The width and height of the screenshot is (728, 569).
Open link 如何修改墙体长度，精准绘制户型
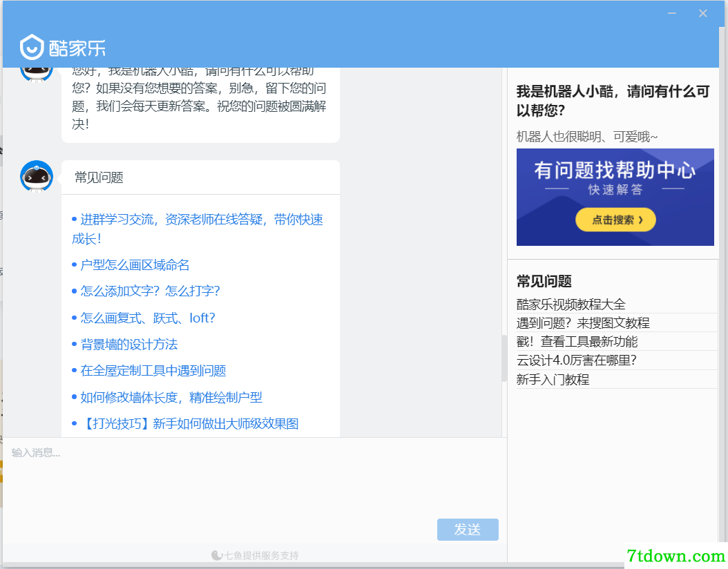tap(171, 397)
